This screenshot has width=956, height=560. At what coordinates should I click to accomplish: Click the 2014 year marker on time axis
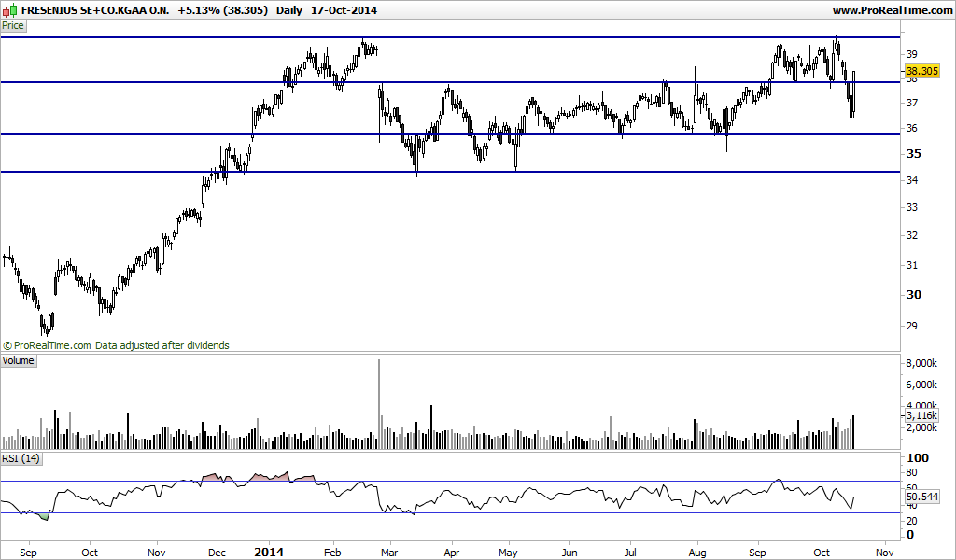(x=269, y=553)
